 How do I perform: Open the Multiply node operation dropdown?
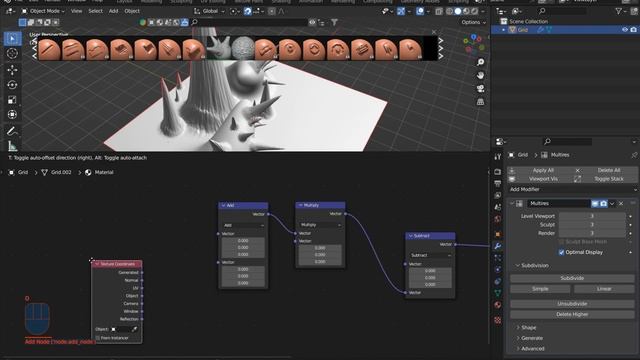click(x=320, y=225)
